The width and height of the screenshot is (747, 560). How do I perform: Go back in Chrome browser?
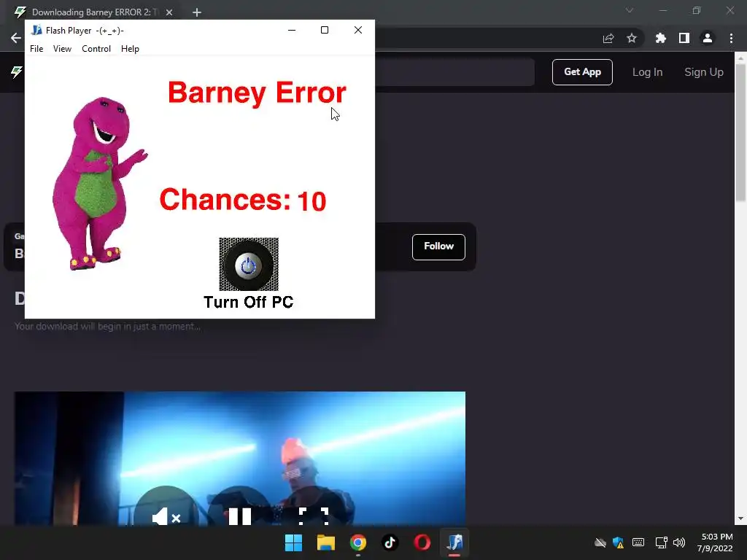(16, 38)
